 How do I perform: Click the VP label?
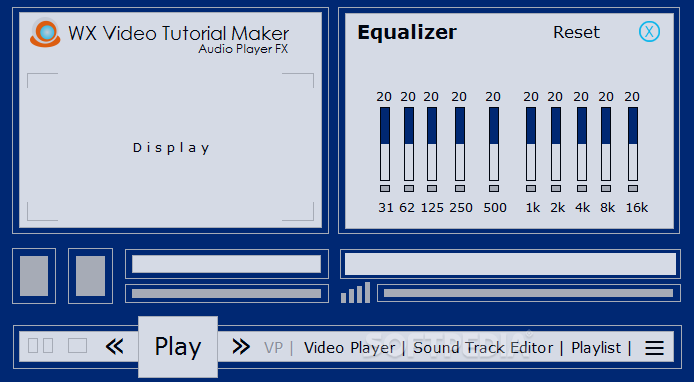[273, 348]
